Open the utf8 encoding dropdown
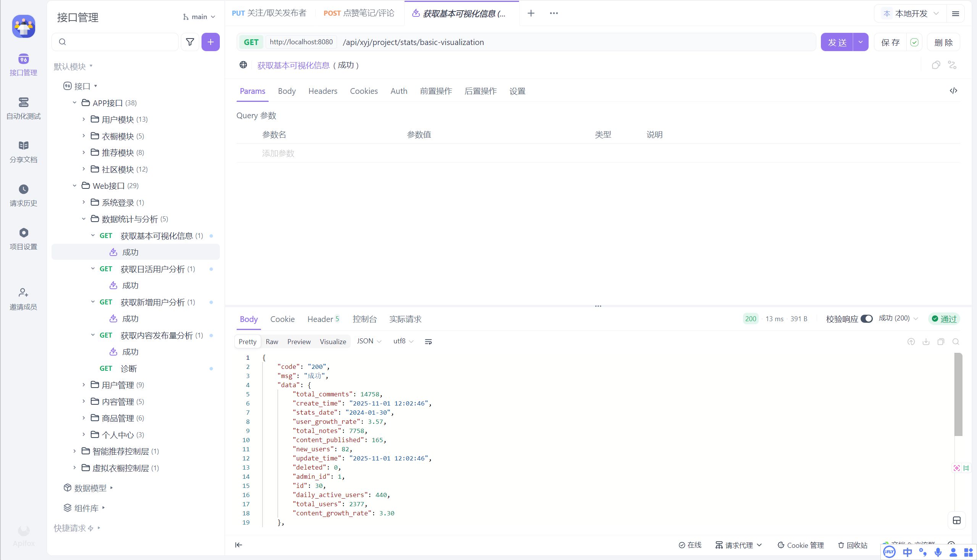Image resolution: width=977 pixels, height=560 pixels. 403,341
